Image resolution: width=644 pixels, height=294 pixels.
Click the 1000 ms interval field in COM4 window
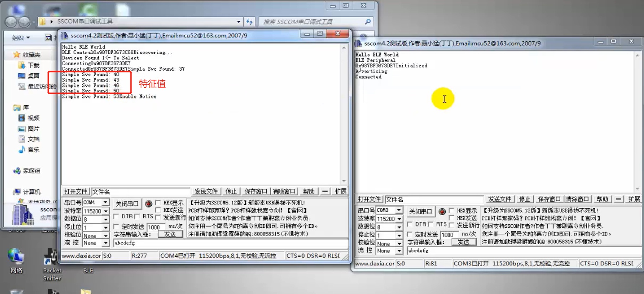(x=156, y=227)
